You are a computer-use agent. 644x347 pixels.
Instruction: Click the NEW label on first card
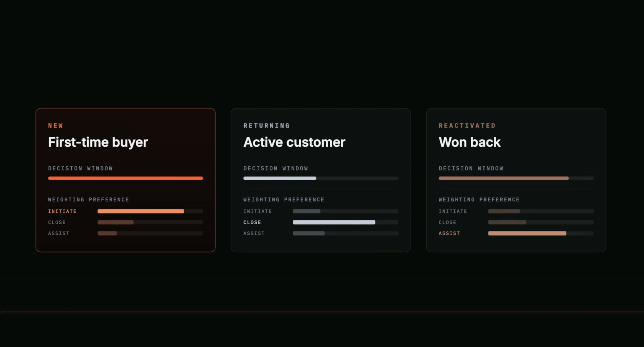(x=56, y=126)
